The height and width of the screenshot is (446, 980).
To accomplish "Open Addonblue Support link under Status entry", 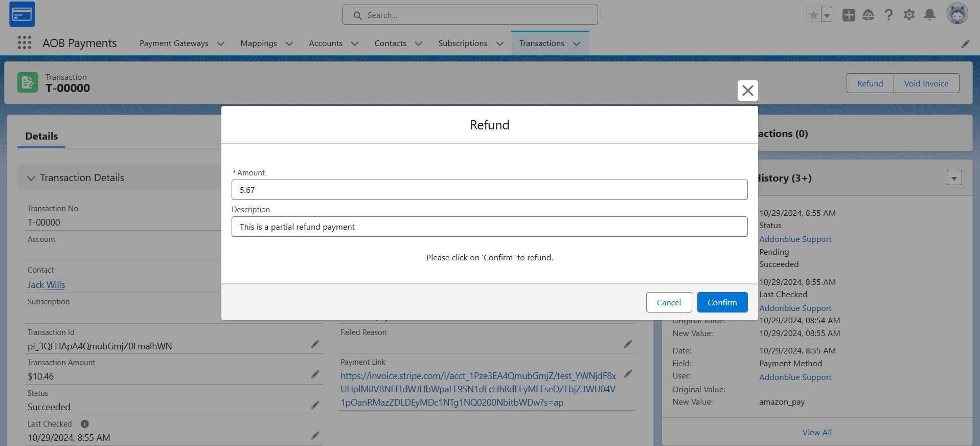I will coord(795,239).
